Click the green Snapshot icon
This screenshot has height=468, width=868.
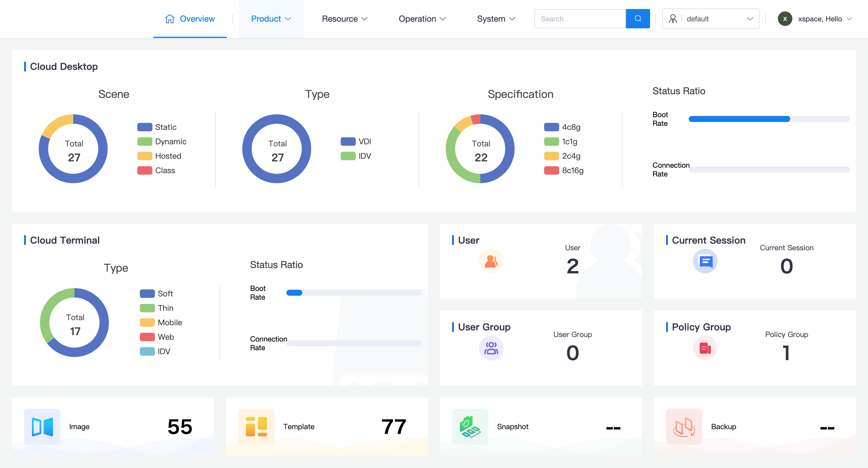tap(470, 426)
